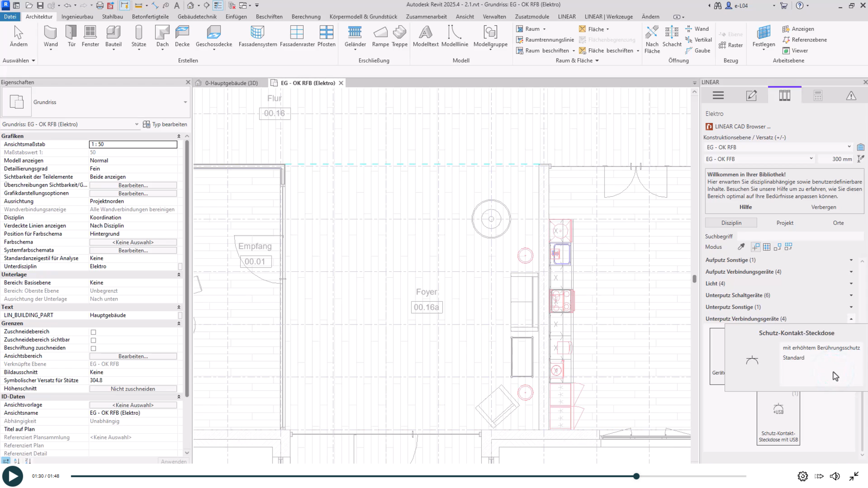Click the video progress slider handle
Image resolution: width=868 pixels, height=488 pixels.
click(636, 476)
